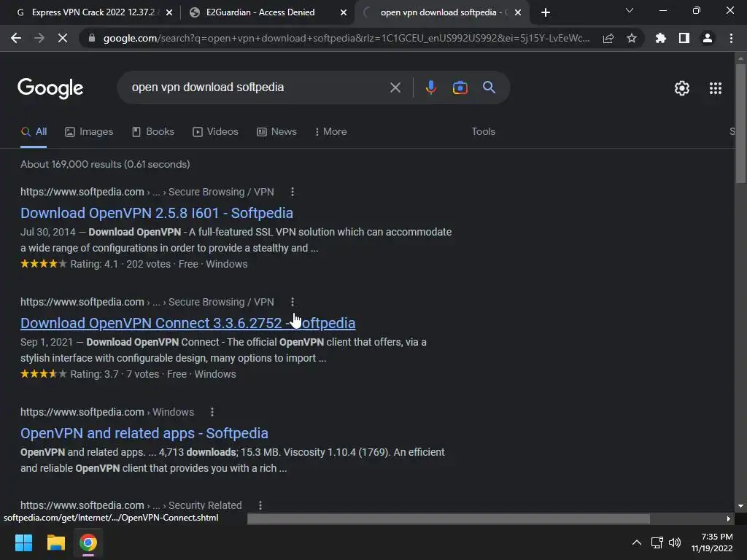This screenshot has height=560, width=747.
Task: Open volume control in system tray
Action: pos(674,542)
